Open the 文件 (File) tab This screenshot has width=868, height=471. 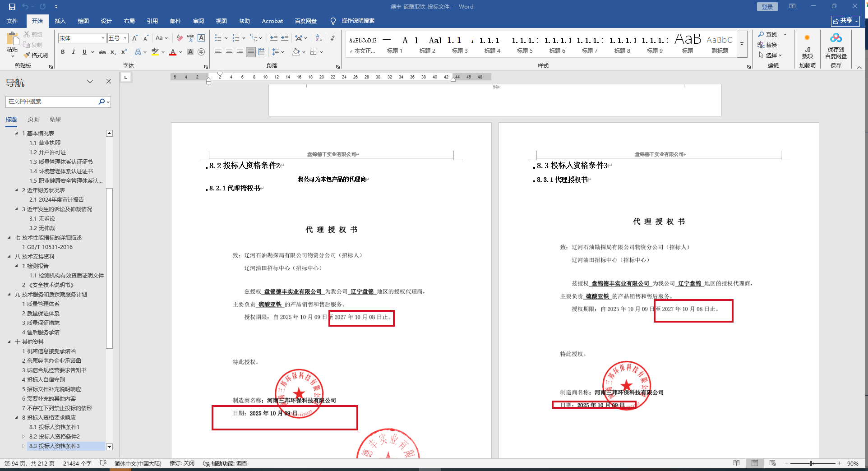[12, 21]
